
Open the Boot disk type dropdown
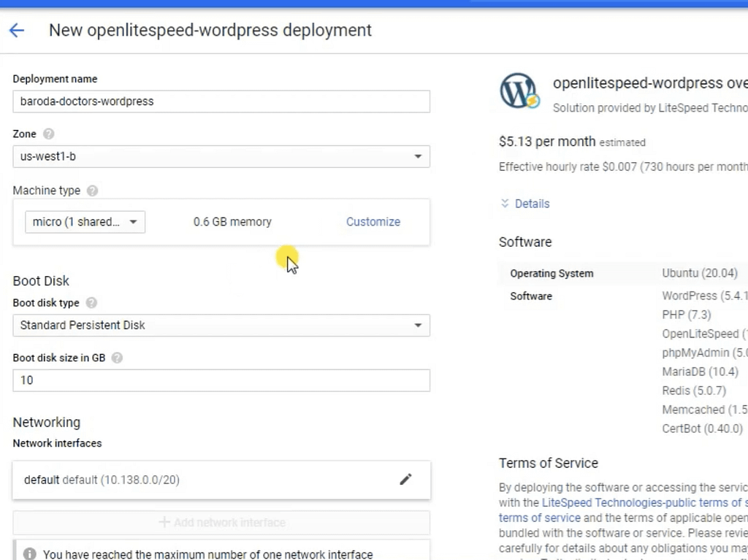click(221, 326)
